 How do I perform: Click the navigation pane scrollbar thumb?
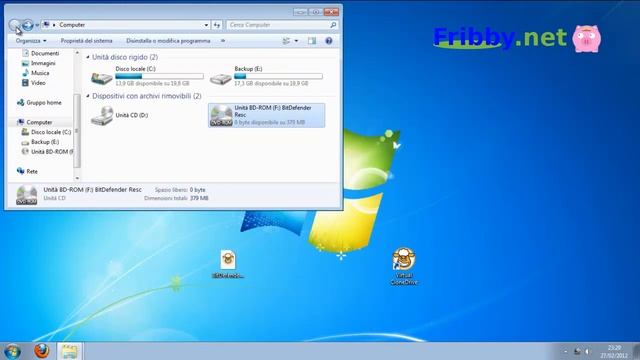pos(77,131)
